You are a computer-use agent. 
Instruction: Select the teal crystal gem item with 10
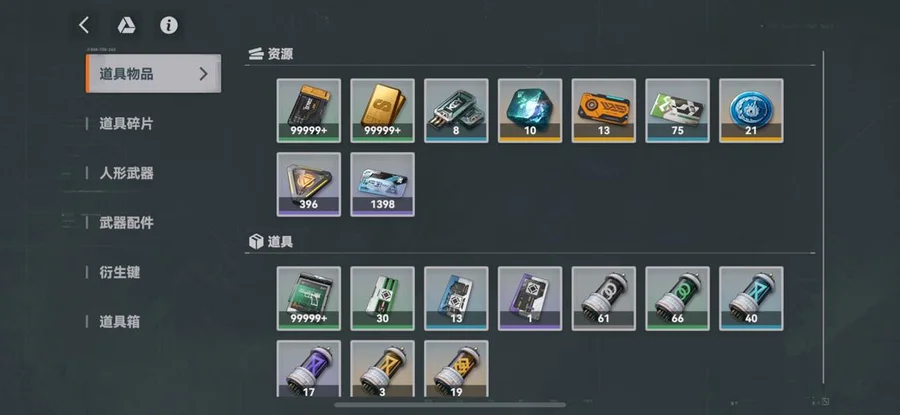point(530,111)
